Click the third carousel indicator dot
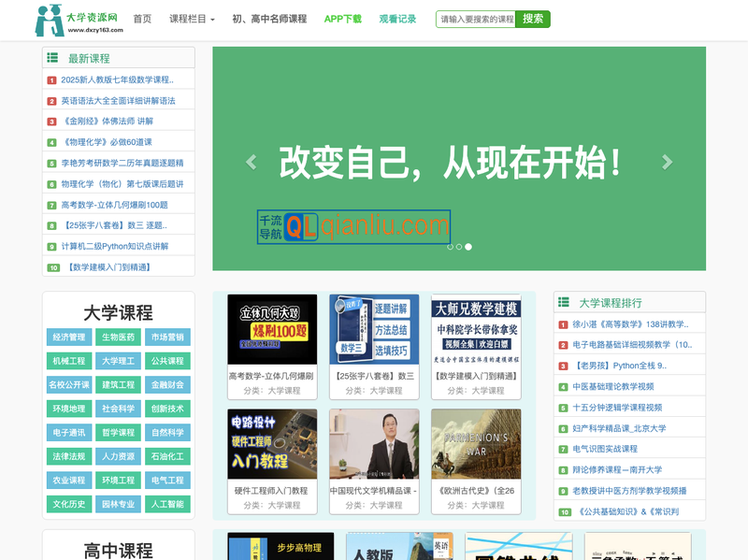Screen dimensions: 748x560 [467, 247]
